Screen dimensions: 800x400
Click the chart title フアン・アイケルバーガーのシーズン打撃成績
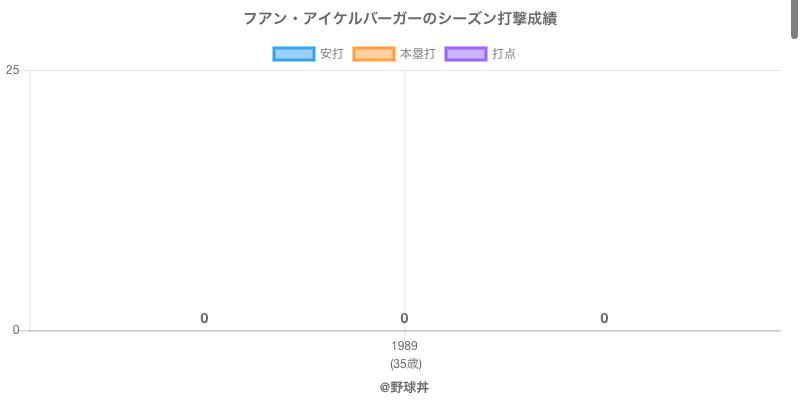coord(400,19)
